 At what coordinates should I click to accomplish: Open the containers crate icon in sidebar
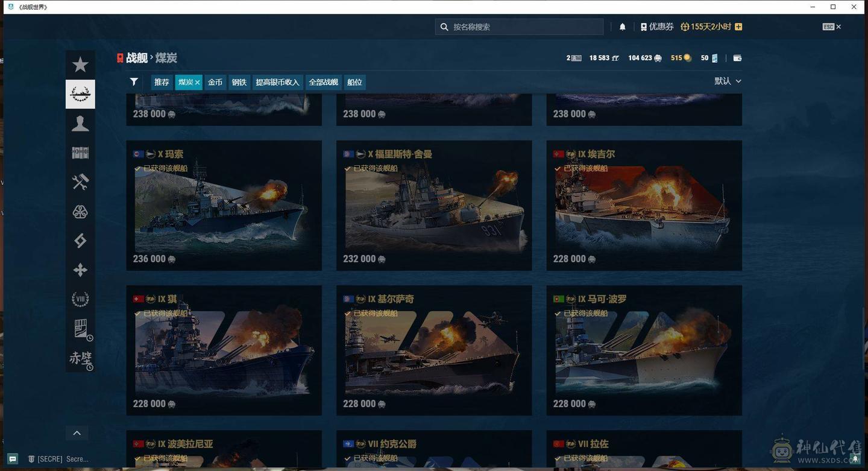(x=80, y=153)
